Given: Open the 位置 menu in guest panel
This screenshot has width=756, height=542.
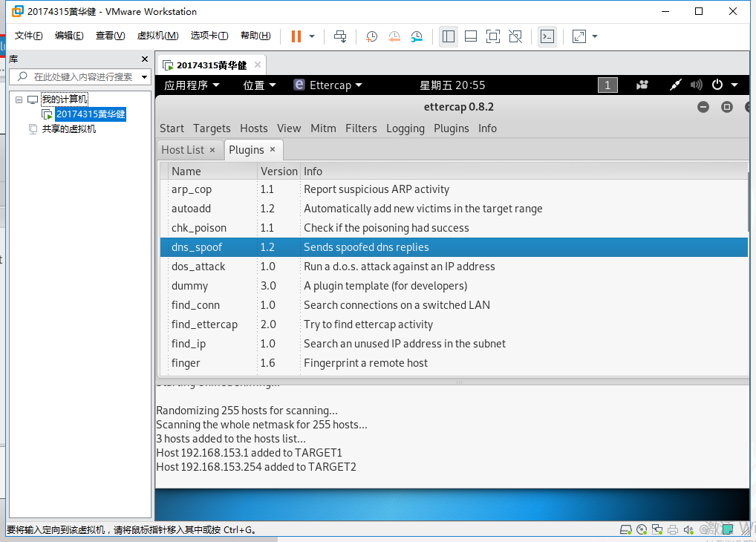Looking at the screenshot, I should click(x=259, y=85).
